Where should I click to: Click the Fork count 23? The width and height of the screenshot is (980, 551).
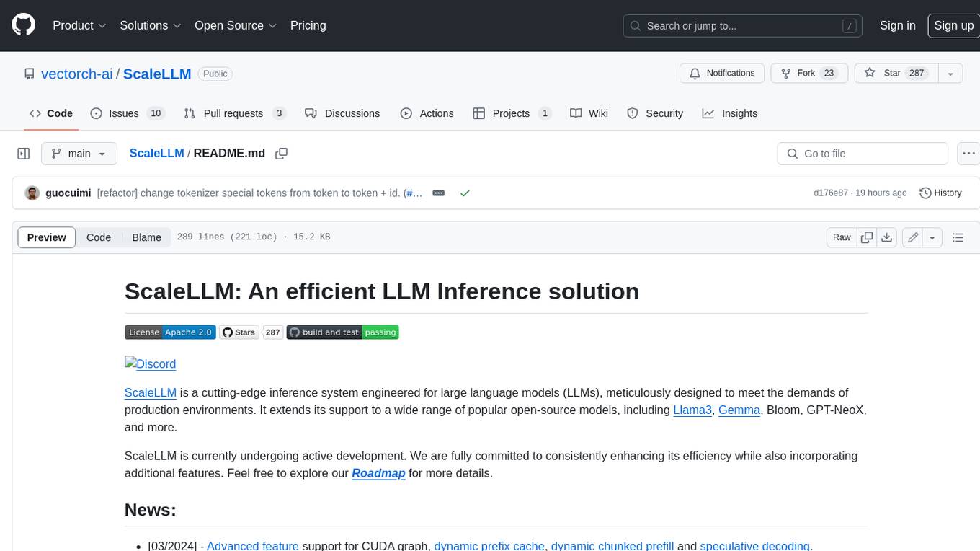pyautogui.click(x=829, y=73)
